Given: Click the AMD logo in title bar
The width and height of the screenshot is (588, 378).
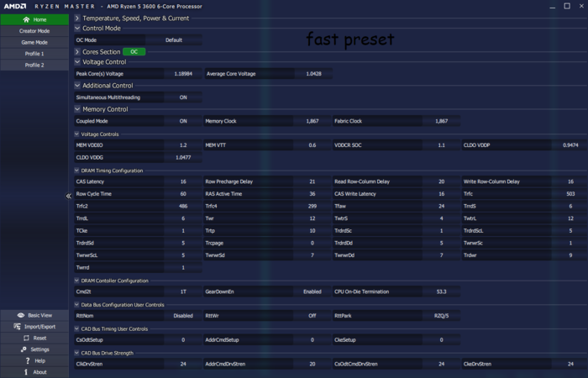Looking at the screenshot, I should [15, 7].
